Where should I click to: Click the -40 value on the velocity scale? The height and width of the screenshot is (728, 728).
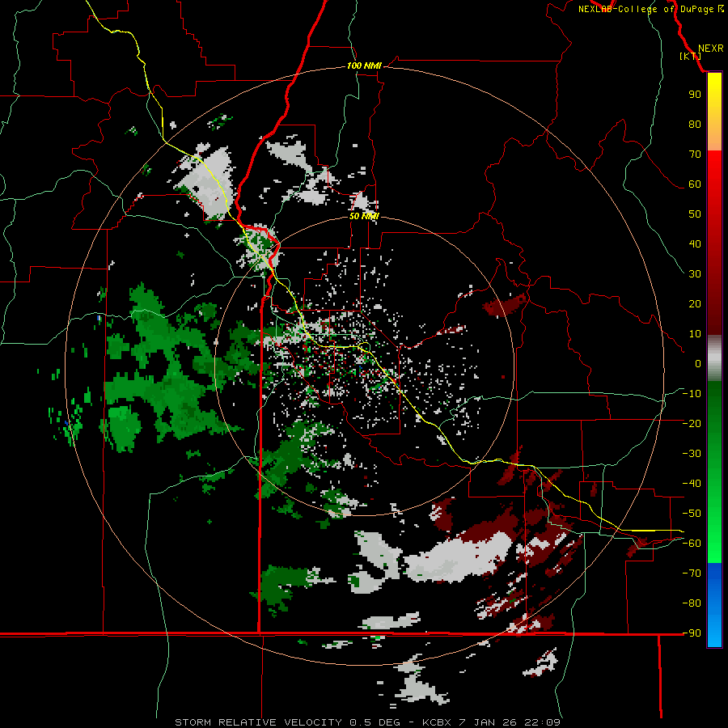point(692,484)
